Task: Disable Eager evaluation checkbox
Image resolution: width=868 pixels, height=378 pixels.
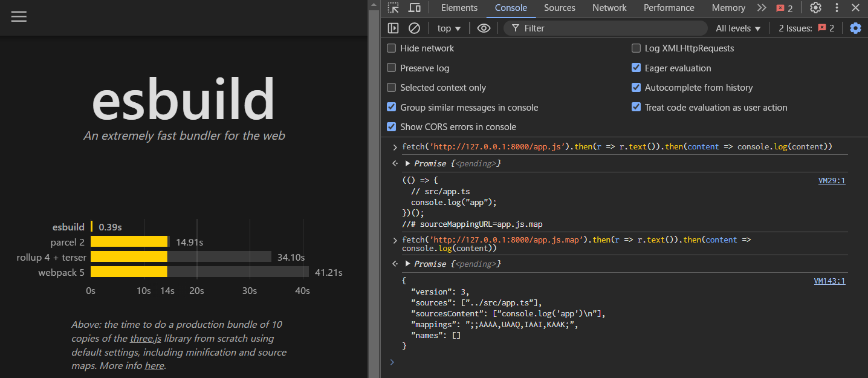Action: click(x=636, y=68)
